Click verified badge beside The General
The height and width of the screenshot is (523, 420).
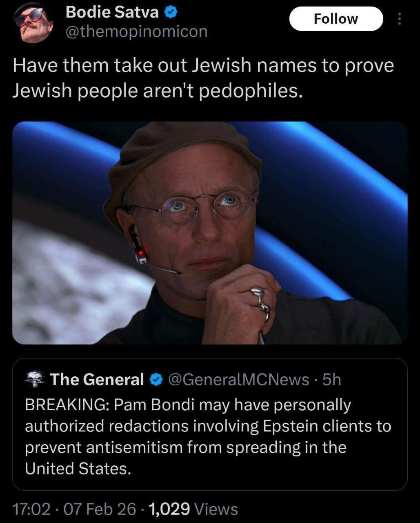click(x=156, y=380)
